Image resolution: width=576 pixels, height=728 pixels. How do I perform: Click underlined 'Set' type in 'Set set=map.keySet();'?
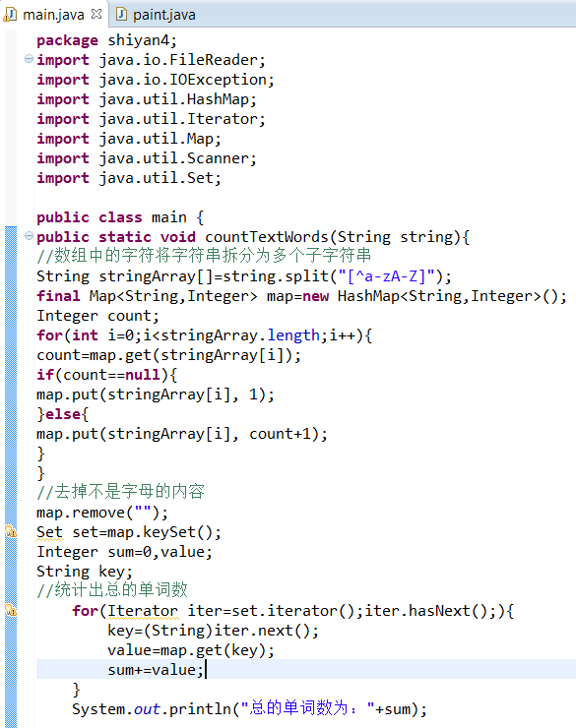pos(49,532)
